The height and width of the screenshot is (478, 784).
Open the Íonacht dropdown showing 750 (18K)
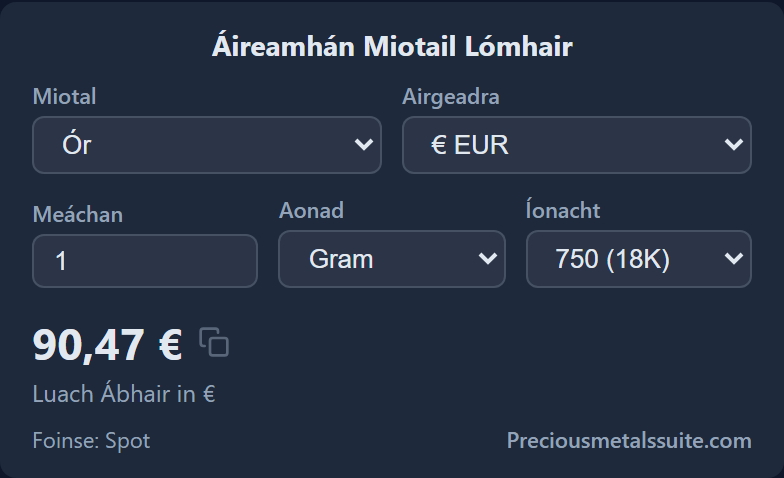coord(639,259)
